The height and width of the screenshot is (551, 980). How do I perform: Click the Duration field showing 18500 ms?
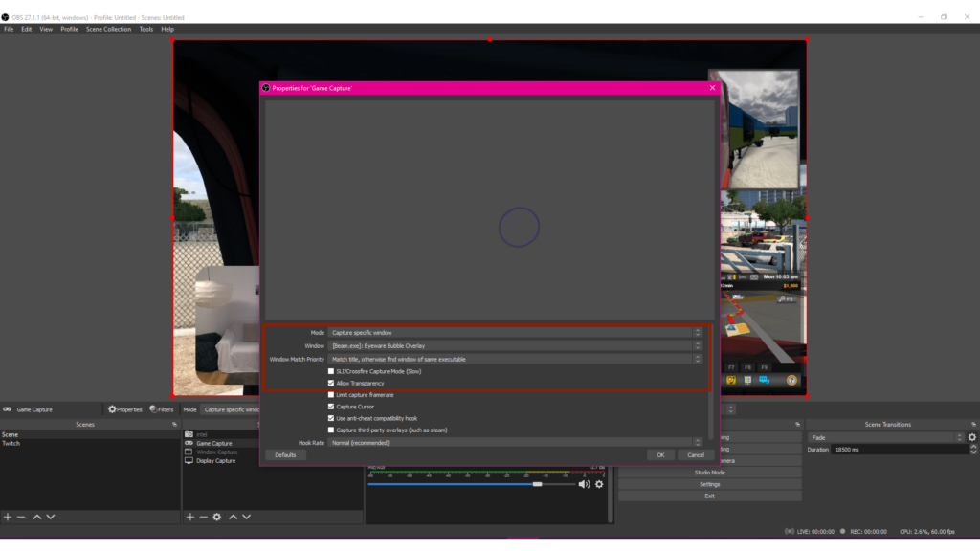[900, 450]
